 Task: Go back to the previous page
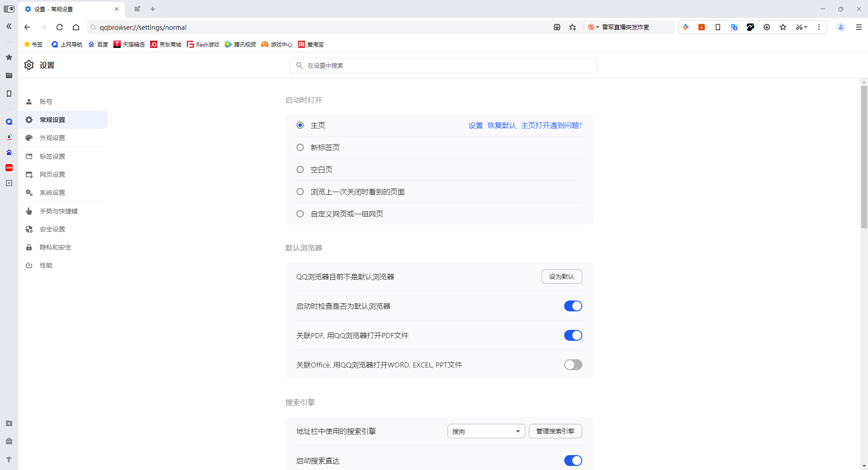tap(27, 27)
